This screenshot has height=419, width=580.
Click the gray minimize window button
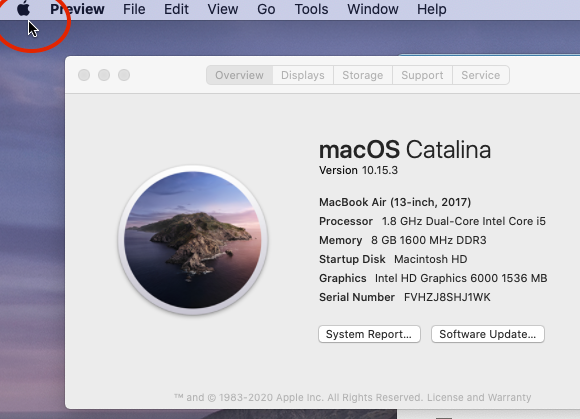point(104,75)
